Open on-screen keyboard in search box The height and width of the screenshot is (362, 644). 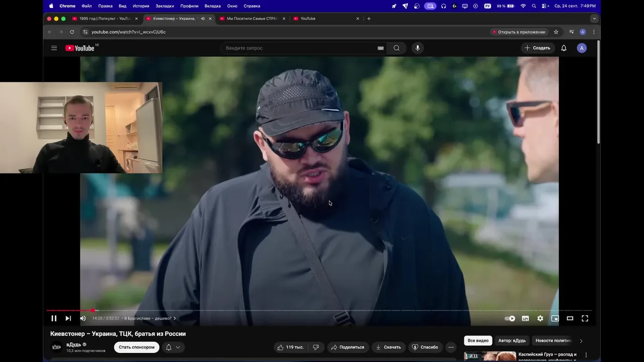coord(381,48)
